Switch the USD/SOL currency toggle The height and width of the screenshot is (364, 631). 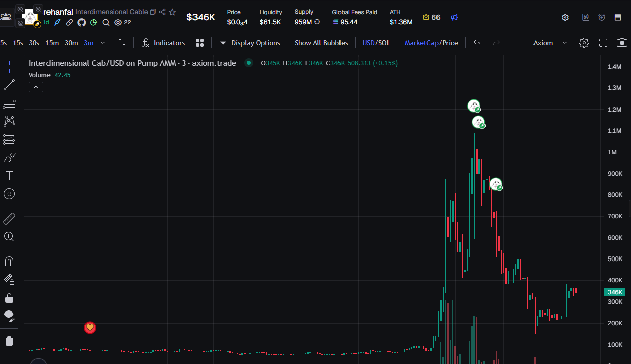click(376, 43)
